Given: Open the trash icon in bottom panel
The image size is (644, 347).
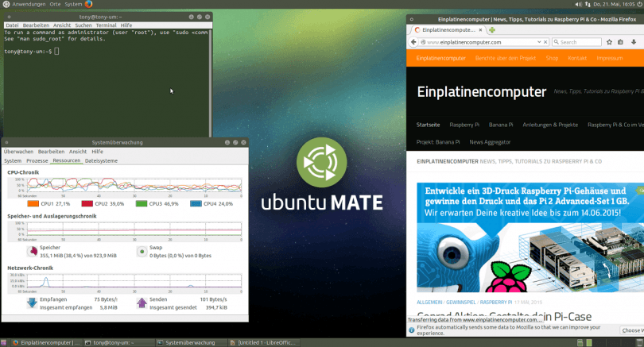Looking at the screenshot, I should pyautogui.click(x=639, y=343).
